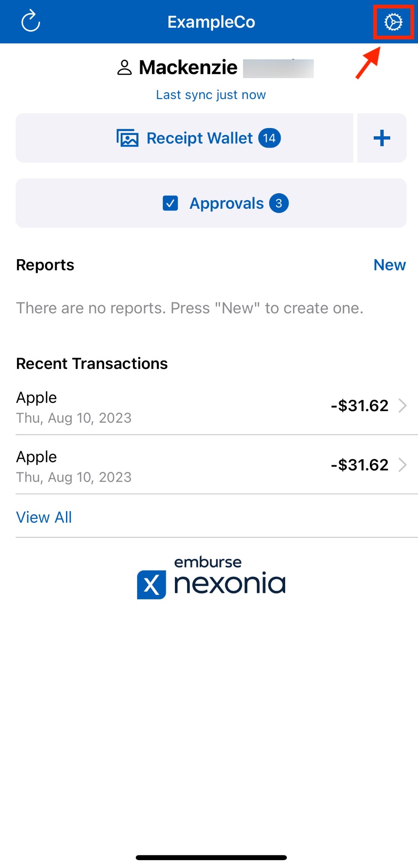Tap the Receipt Wallet image icon
The height and width of the screenshot is (868, 418).
click(x=127, y=138)
